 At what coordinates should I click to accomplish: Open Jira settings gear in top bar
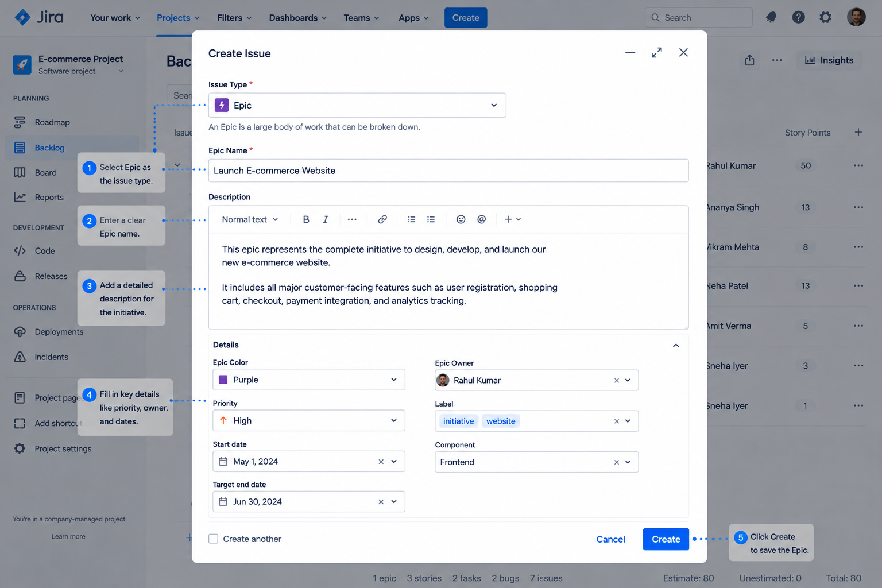(x=825, y=17)
